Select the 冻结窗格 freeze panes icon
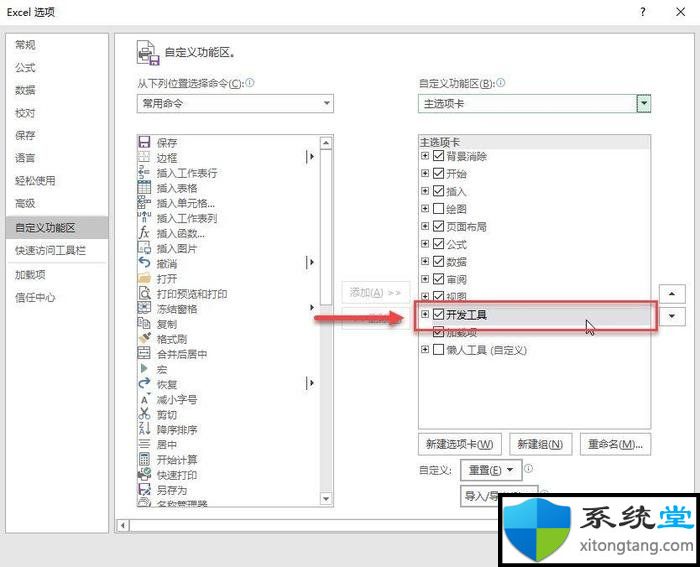Viewport: 700px width, 567px height. click(x=144, y=309)
